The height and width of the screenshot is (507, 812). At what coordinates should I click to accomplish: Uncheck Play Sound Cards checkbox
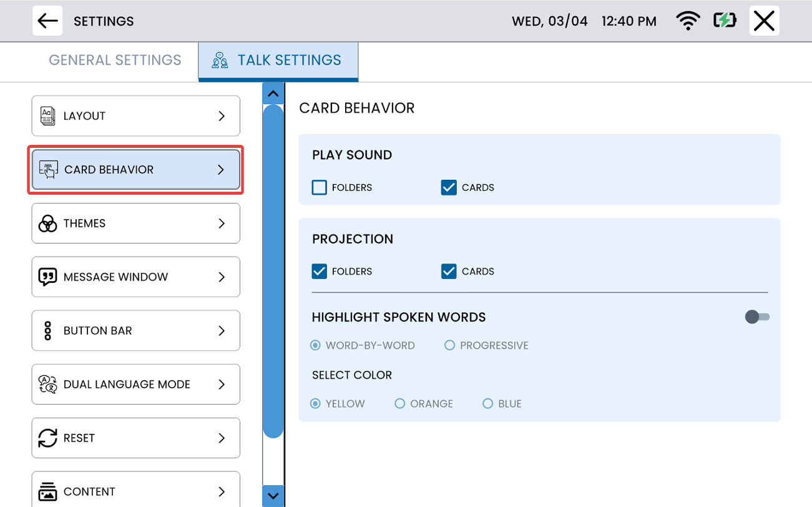tap(449, 187)
